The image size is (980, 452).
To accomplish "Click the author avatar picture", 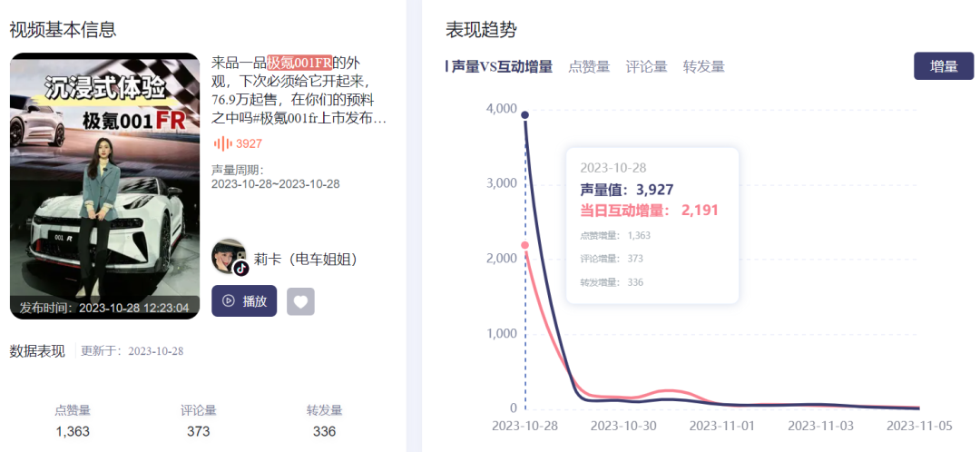I will [230, 256].
